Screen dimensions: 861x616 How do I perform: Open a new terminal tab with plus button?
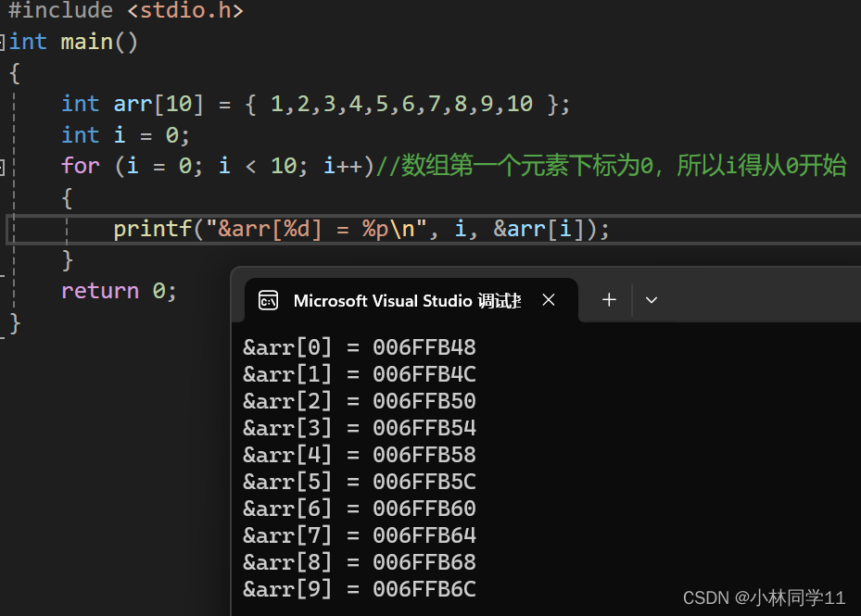(x=609, y=300)
